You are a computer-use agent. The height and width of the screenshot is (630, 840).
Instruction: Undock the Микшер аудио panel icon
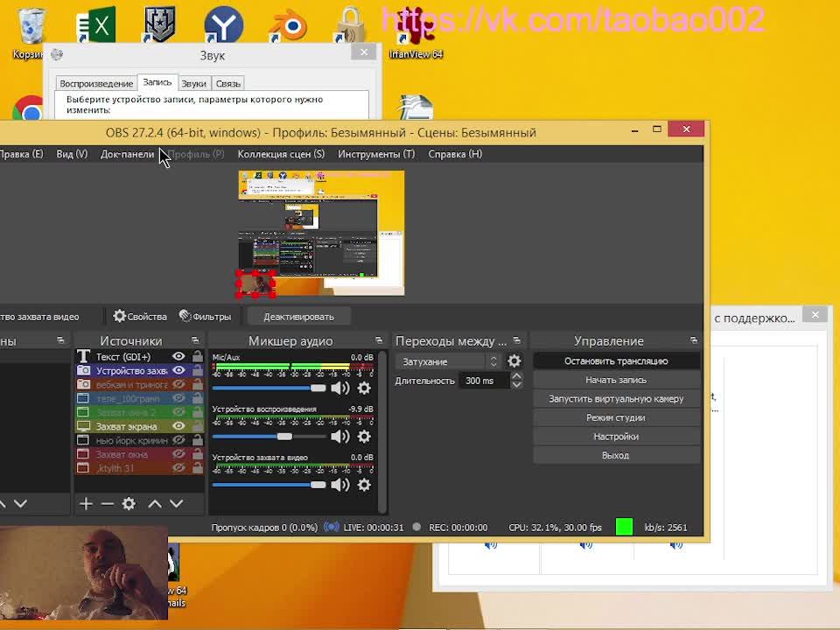(x=379, y=340)
